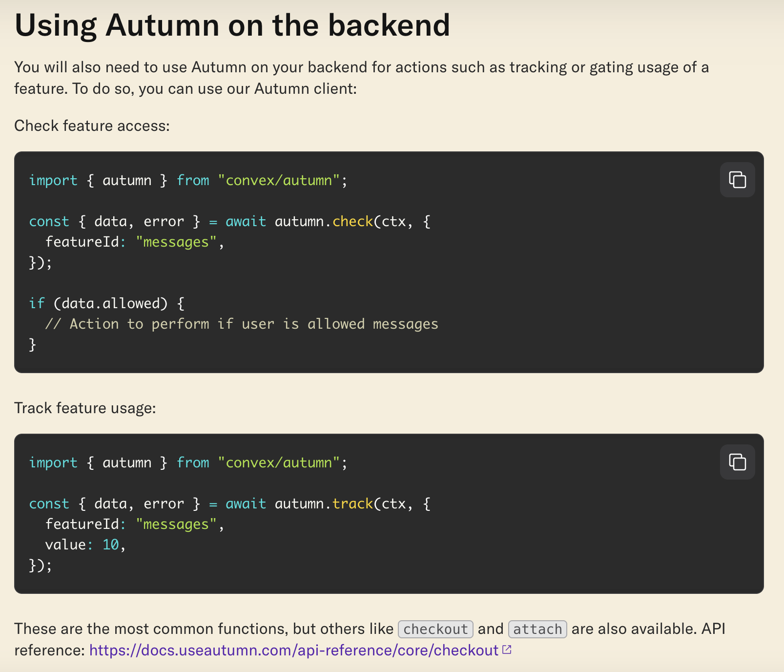Click the "Track feature usage:" label

pyautogui.click(x=85, y=408)
